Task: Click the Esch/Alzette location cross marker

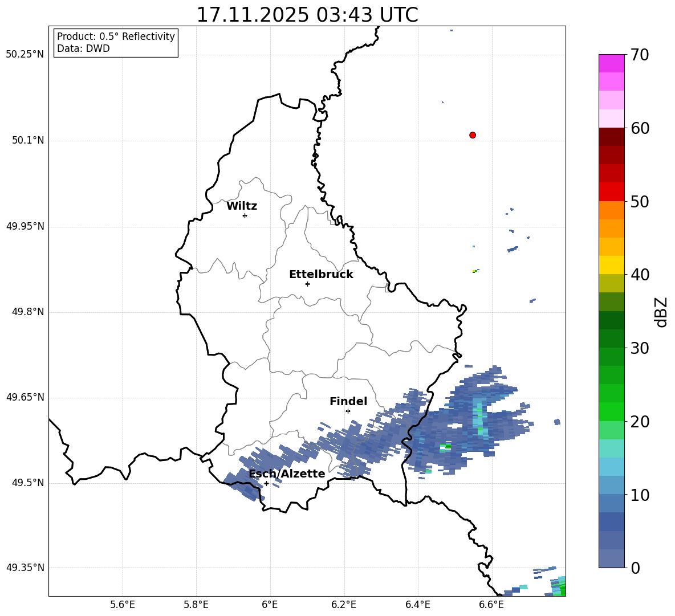Action: [266, 483]
